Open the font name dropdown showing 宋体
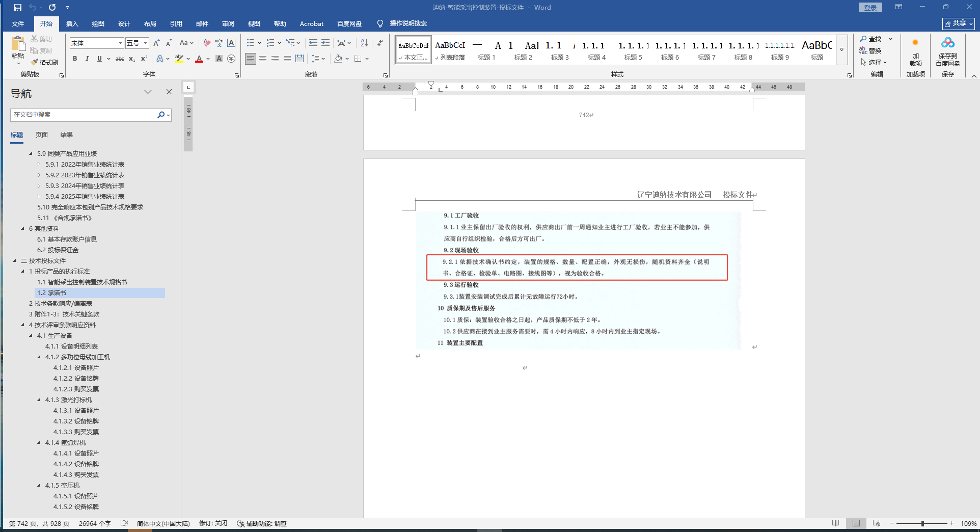 click(120, 43)
